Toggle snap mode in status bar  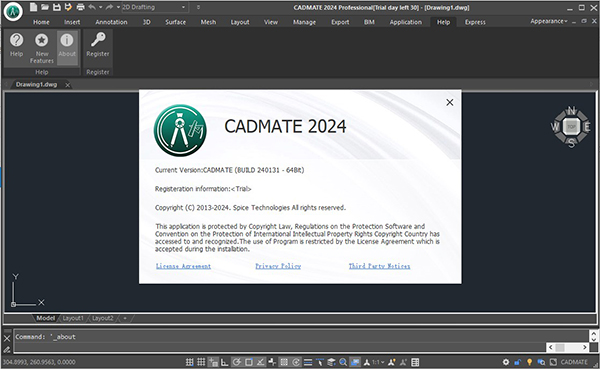click(189, 362)
